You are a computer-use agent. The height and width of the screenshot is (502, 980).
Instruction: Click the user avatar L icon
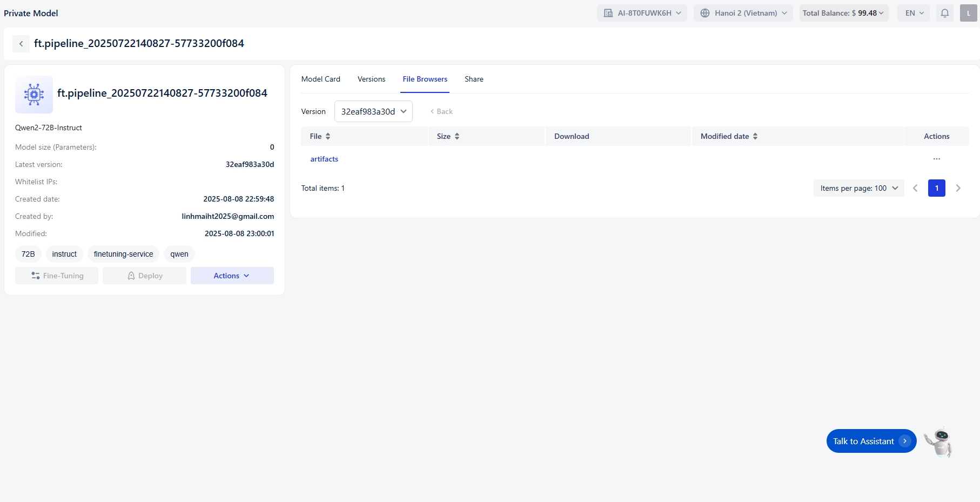[968, 13]
